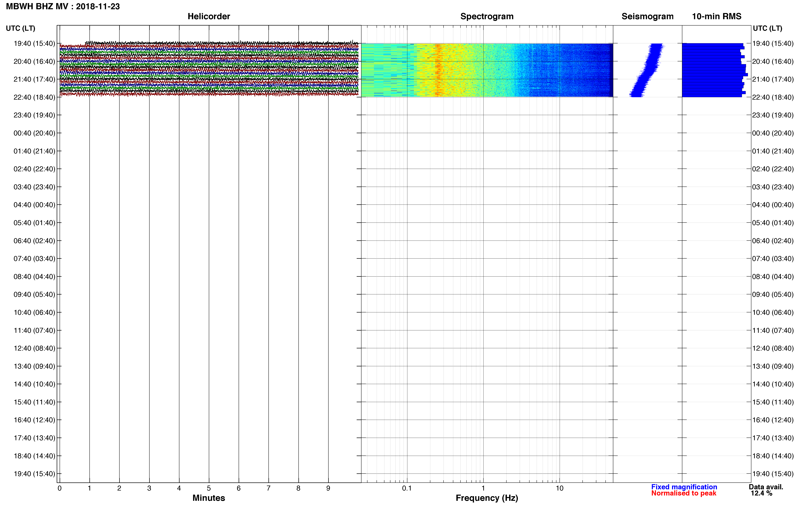Click the right UTC (LT) axis header

(x=767, y=28)
